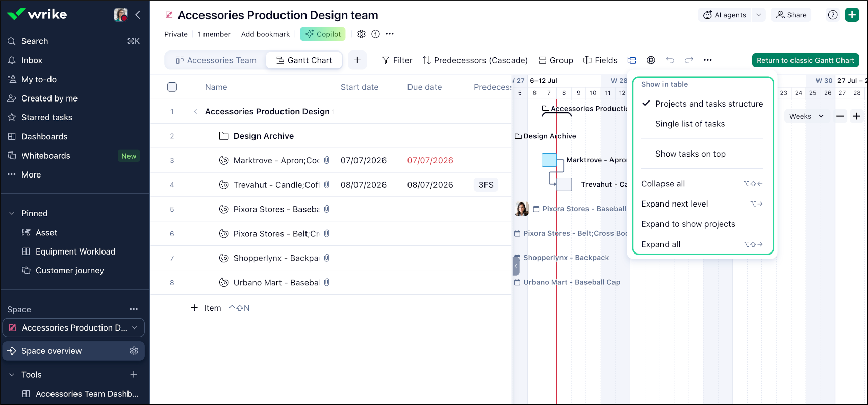Collapse the table panel handle
The image size is (868, 405).
tap(516, 266)
